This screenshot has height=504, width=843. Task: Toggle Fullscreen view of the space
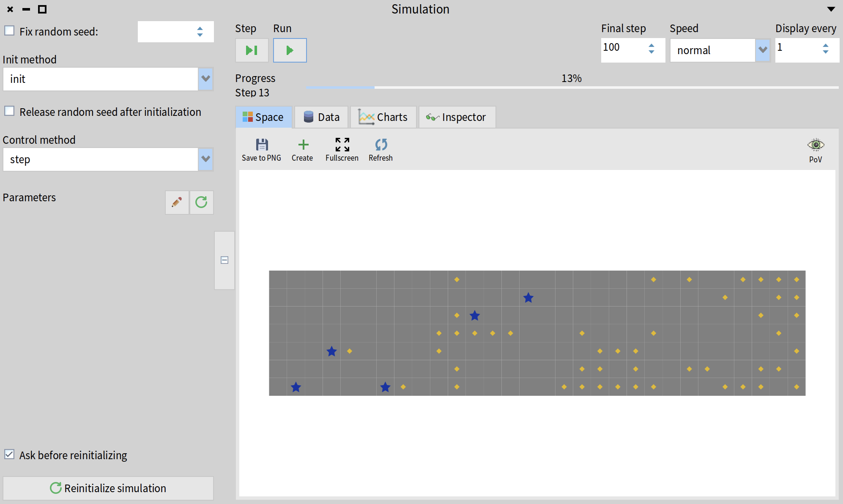(x=342, y=145)
